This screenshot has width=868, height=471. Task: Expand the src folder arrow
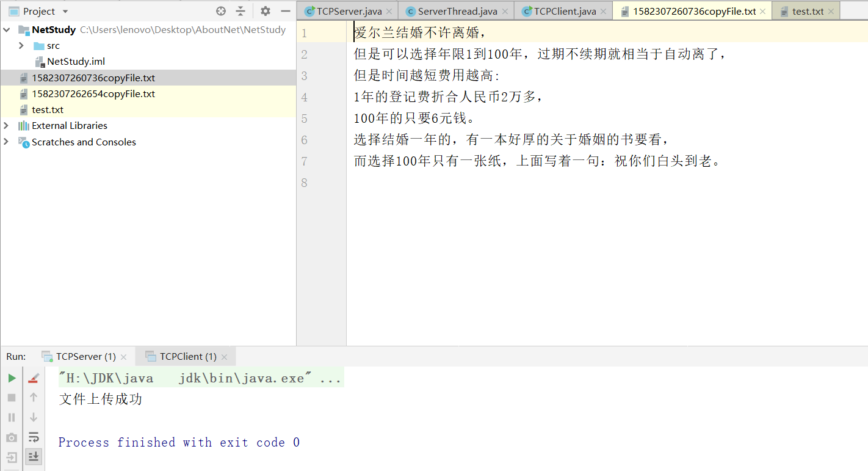pos(21,46)
